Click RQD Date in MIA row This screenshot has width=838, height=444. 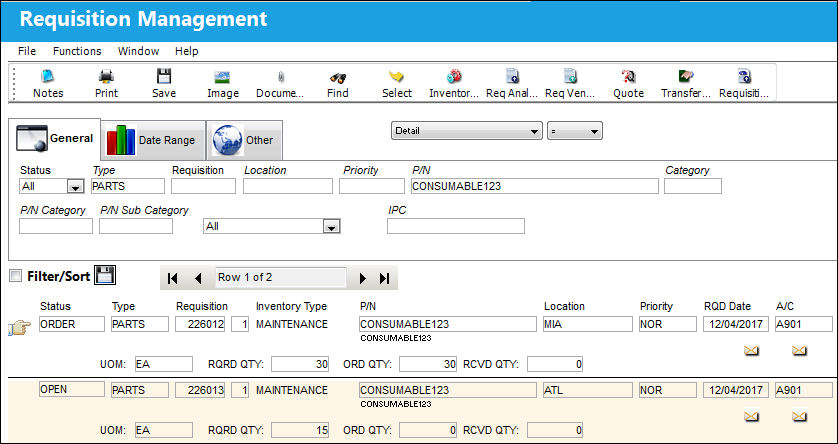(x=735, y=324)
